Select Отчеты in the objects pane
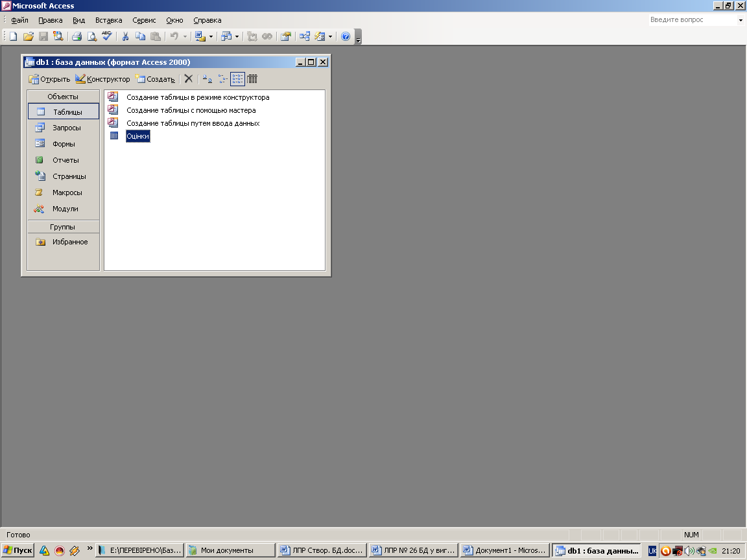The width and height of the screenshot is (747, 560). click(x=64, y=160)
